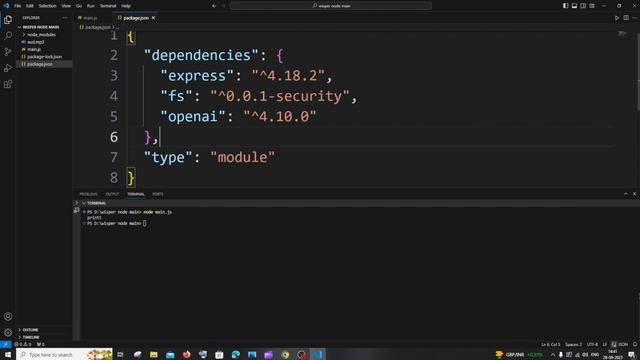Screen dimensions: 640x360
Task: Open the Selection menu
Action: [x=47, y=6]
